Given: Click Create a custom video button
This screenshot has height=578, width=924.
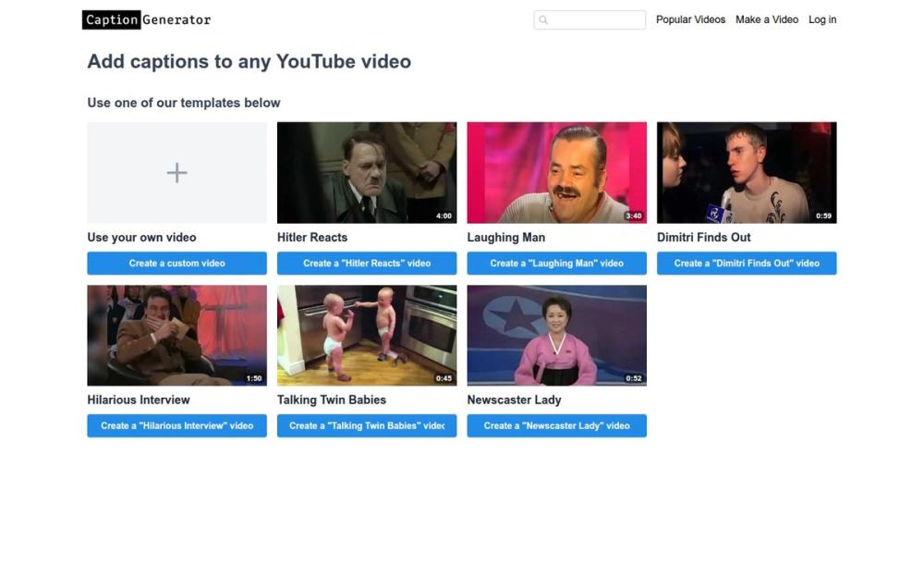Looking at the screenshot, I should click(176, 263).
